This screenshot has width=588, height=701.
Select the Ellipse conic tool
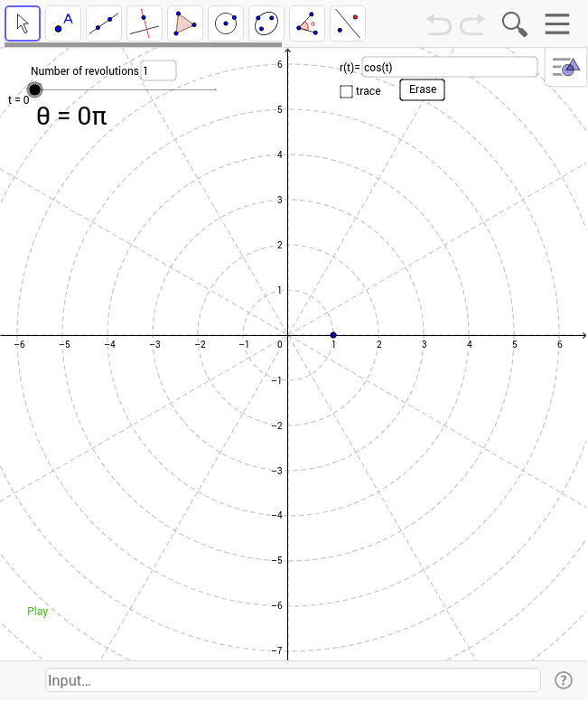point(266,23)
